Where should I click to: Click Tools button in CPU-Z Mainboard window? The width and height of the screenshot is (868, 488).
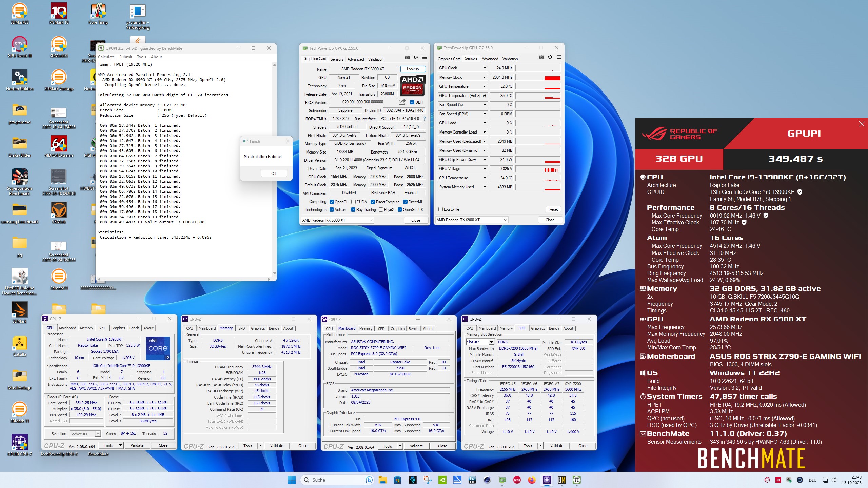(x=388, y=446)
